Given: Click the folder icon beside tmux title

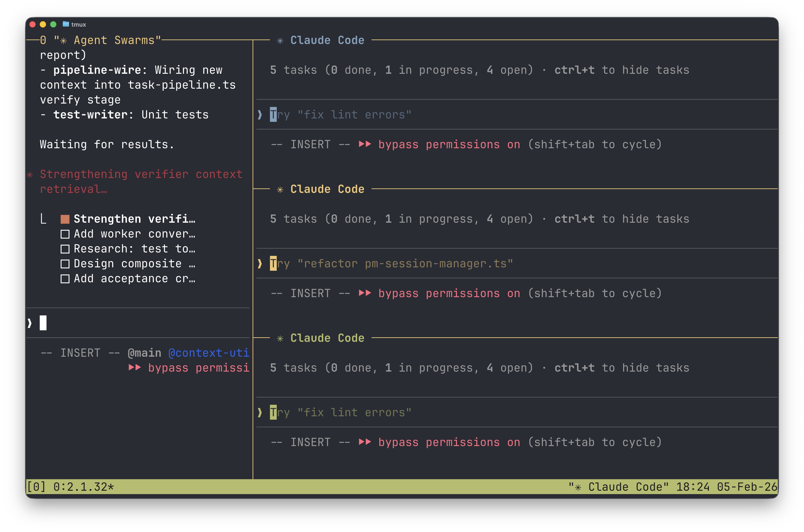Looking at the screenshot, I should point(66,24).
